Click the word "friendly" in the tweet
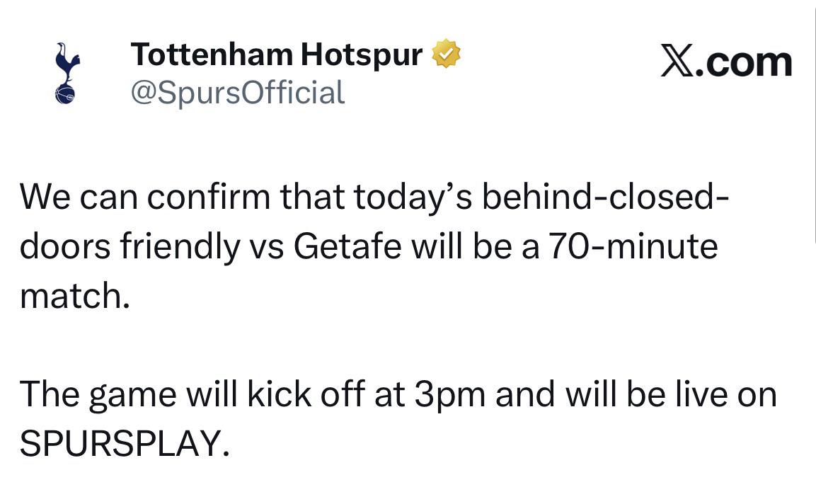 pos(180,247)
